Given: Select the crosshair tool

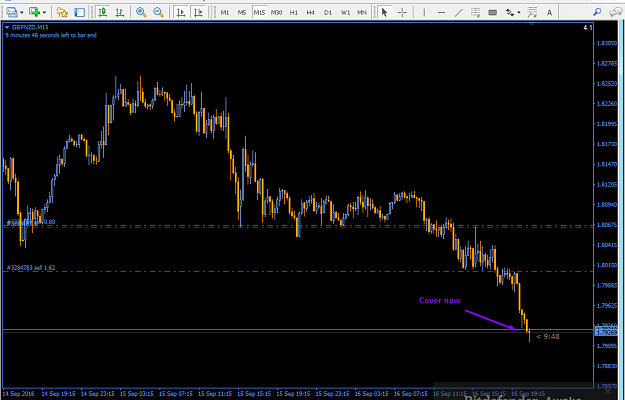Looking at the screenshot, I should [x=402, y=12].
